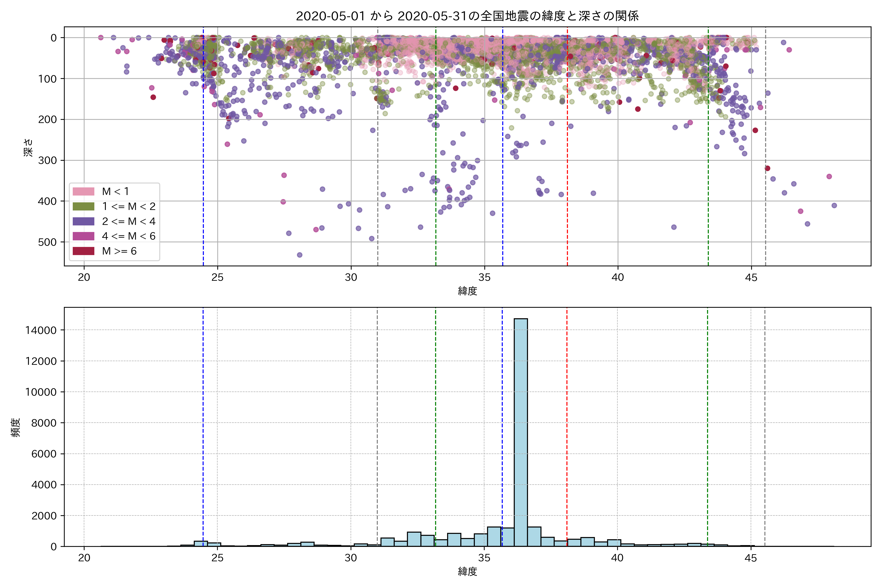Select the chart title text at the top
The width and height of the screenshot is (882, 588).
click(467, 16)
